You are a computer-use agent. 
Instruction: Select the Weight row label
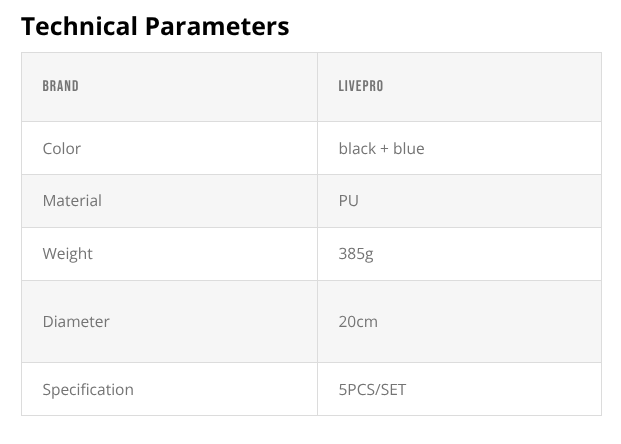pos(67,253)
